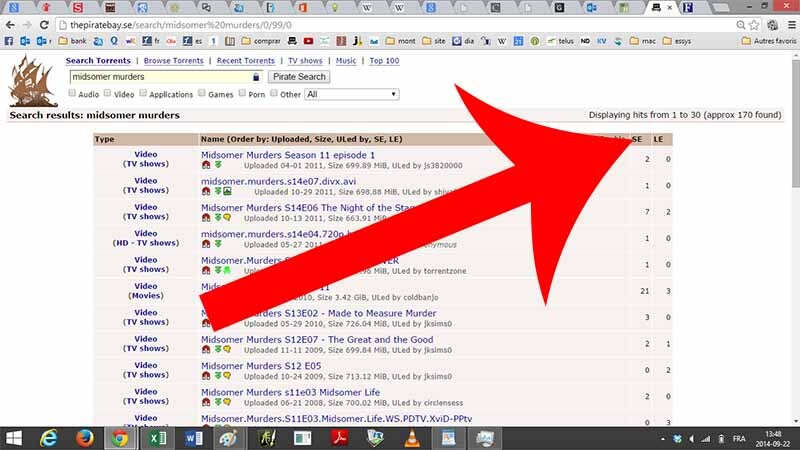This screenshot has width=800, height=450.
Task: Open the site bookmarks folder
Action: [434, 41]
